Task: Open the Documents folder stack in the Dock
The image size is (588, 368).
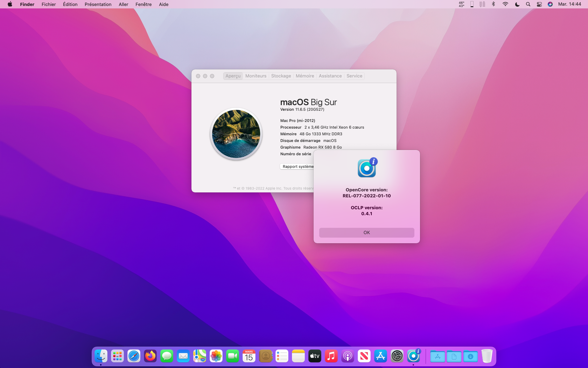Action: [454, 356]
